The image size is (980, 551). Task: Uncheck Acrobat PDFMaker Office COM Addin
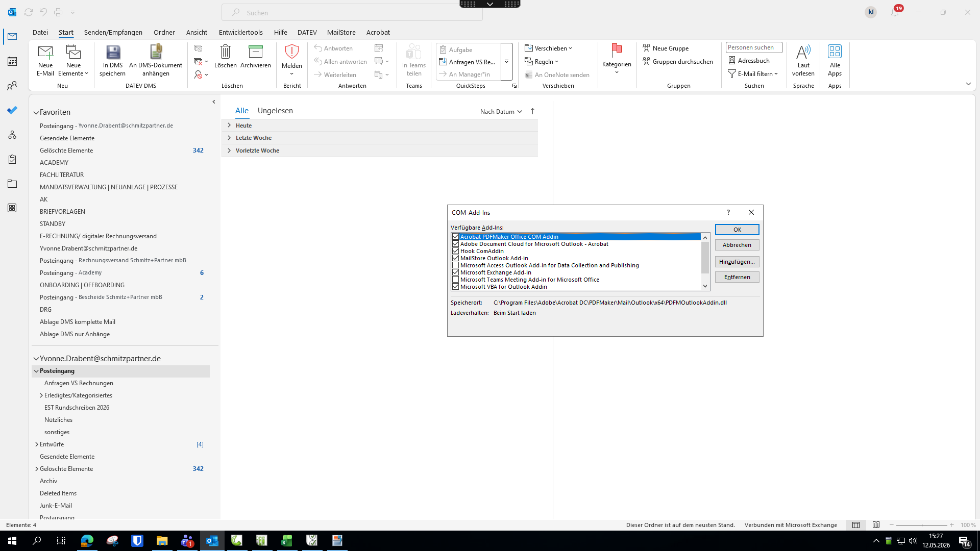point(455,237)
